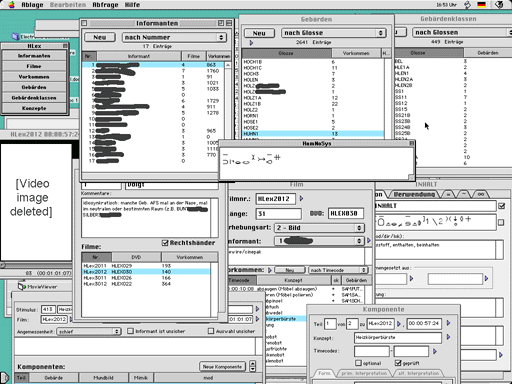Click the movie playback progress bar under video
The height and width of the screenshot is (384, 512).
coord(36,265)
